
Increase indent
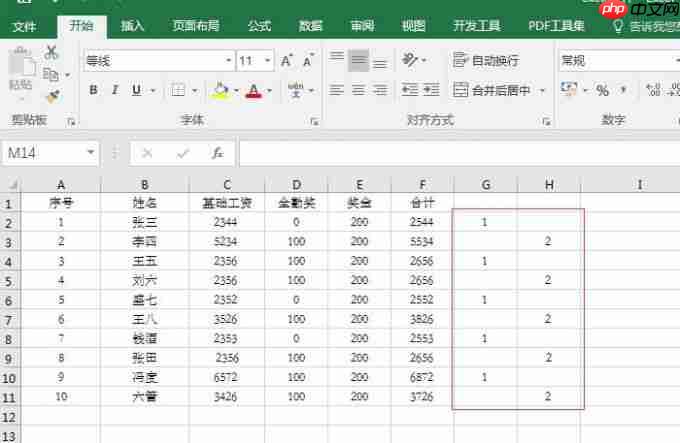pos(431,90)
